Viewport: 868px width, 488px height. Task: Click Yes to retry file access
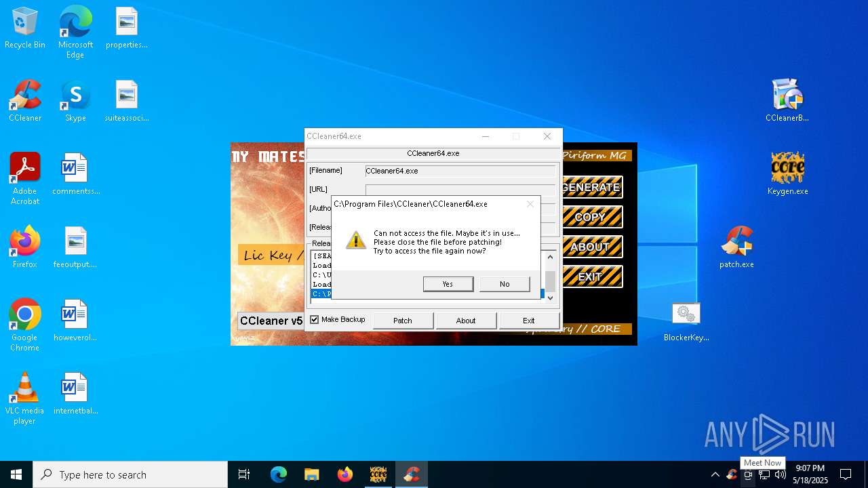448,284
